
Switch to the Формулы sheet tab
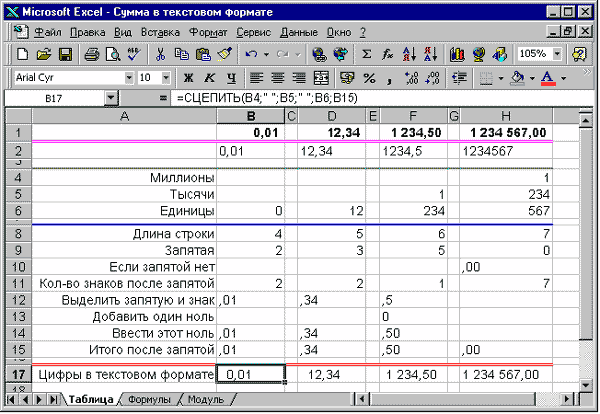[x=149, y=399]
